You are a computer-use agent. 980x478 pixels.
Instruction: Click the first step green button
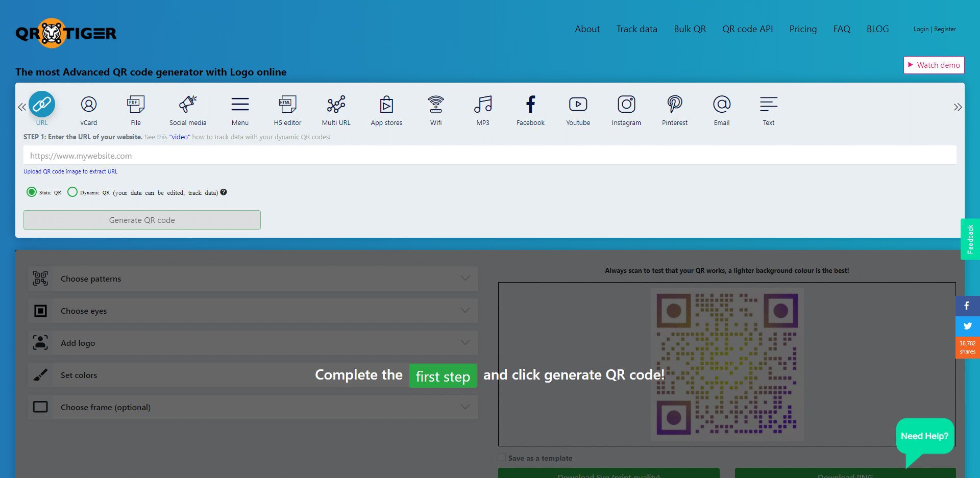[443, 376]
